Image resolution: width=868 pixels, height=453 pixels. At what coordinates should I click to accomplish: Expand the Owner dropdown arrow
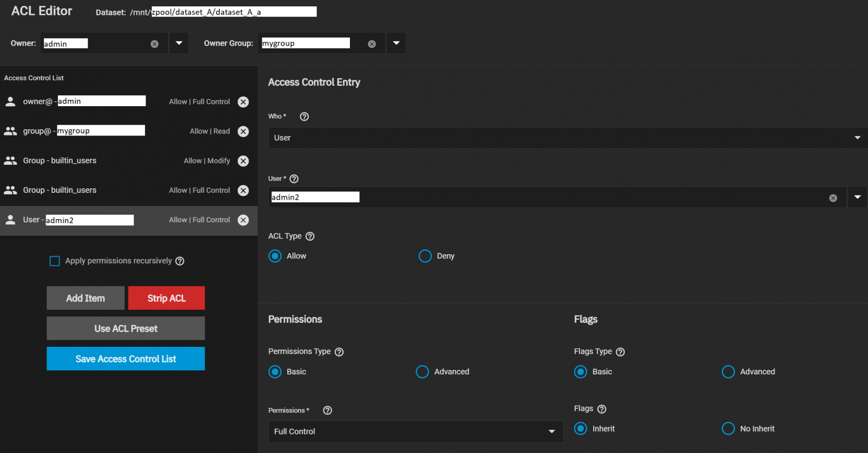tap(179, 43)
